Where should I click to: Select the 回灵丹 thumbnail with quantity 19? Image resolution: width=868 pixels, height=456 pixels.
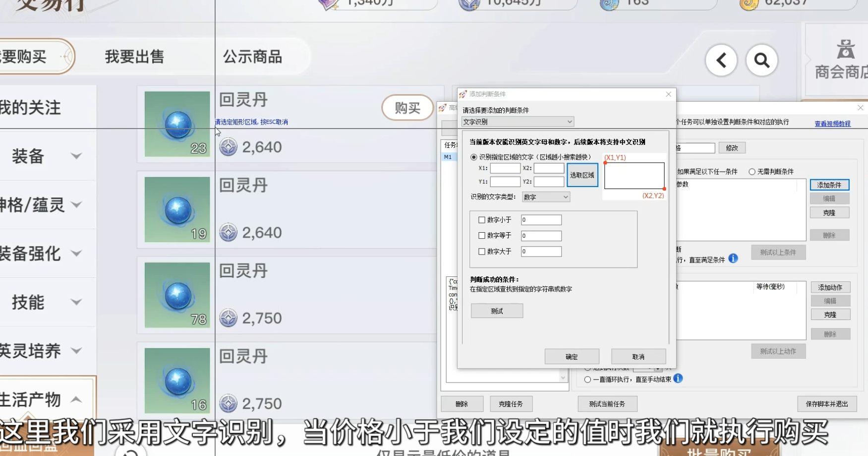177,209
